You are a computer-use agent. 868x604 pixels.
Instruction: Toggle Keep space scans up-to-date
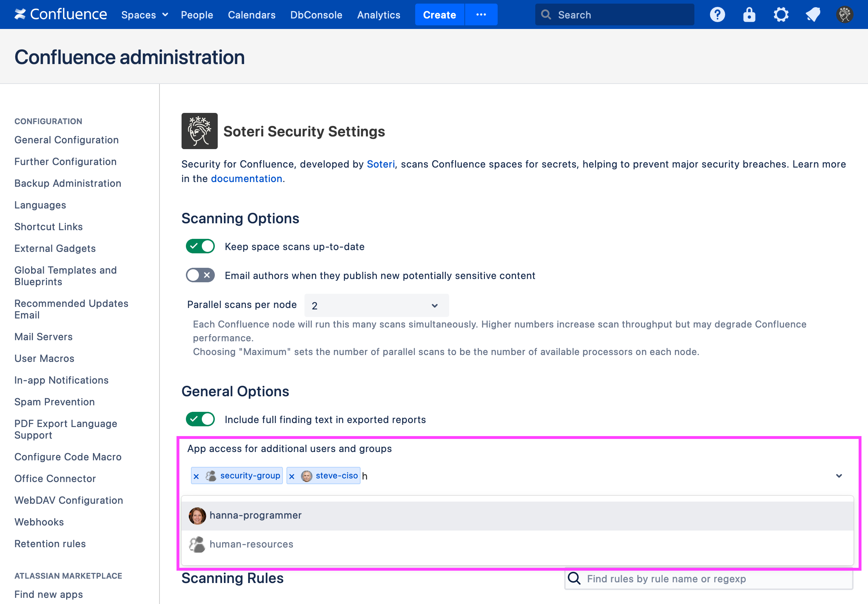pyautogui.click(x=200, y=246)
